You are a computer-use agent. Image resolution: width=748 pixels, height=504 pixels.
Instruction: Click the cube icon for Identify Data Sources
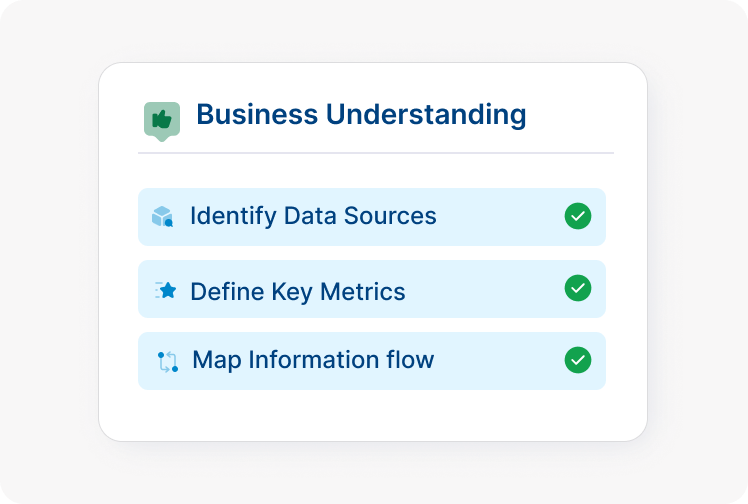[x=162, y=216]
